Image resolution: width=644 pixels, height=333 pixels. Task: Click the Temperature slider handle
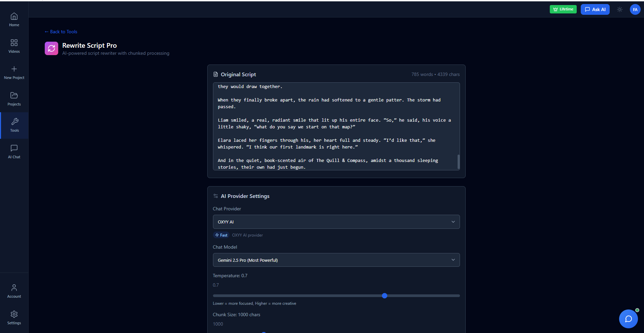coord(385,296)
